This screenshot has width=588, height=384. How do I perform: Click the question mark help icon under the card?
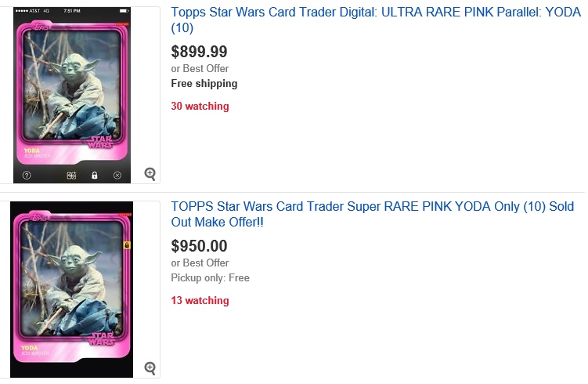click(x=27, y=175)
